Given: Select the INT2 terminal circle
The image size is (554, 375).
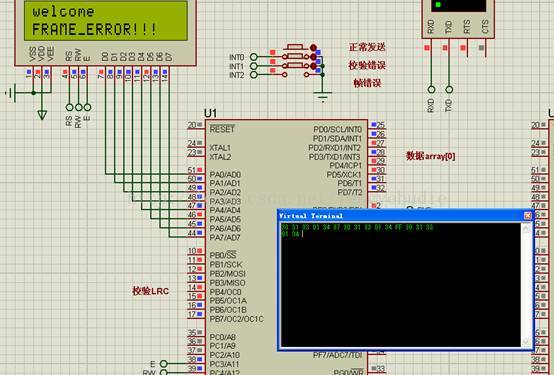Looking at the screenshot, I should [x=253, y=75].
